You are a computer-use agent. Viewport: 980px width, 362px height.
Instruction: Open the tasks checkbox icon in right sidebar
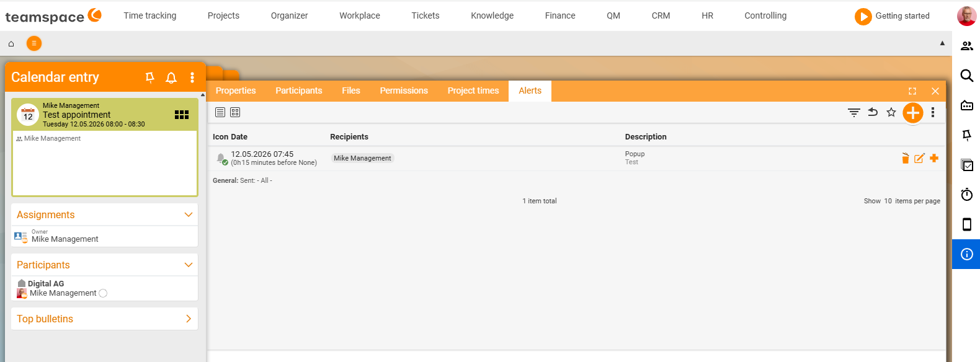[x=967, y=165]
